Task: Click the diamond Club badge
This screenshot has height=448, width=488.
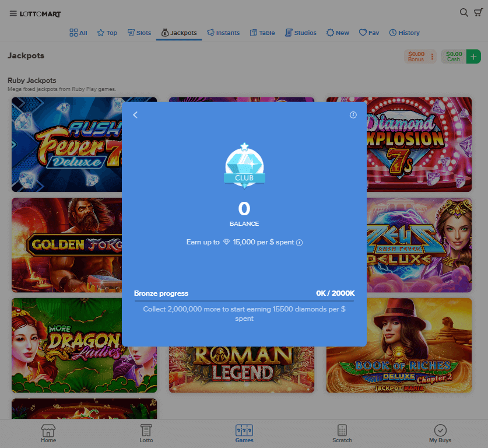Action: 244,166
